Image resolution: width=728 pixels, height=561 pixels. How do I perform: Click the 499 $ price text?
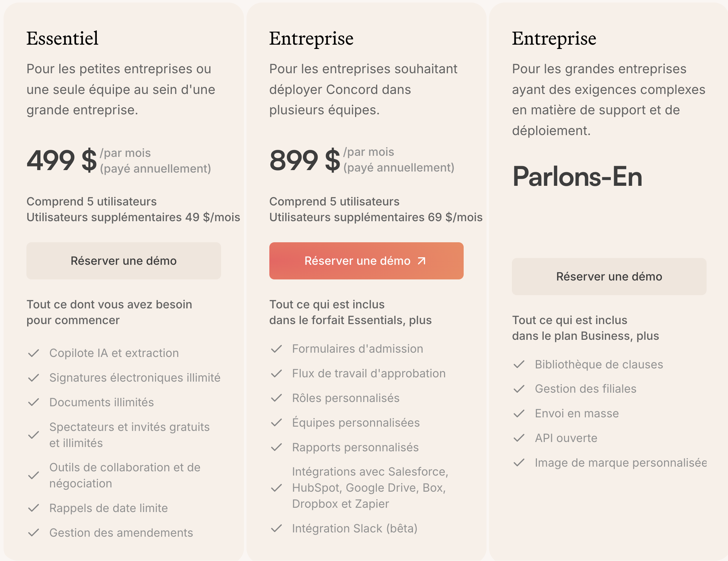tap(61, 160)
